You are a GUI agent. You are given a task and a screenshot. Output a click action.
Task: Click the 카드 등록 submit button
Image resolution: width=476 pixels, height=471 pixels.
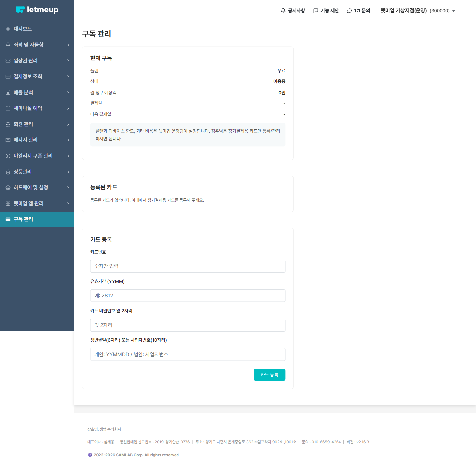click(x=269, y=375)
